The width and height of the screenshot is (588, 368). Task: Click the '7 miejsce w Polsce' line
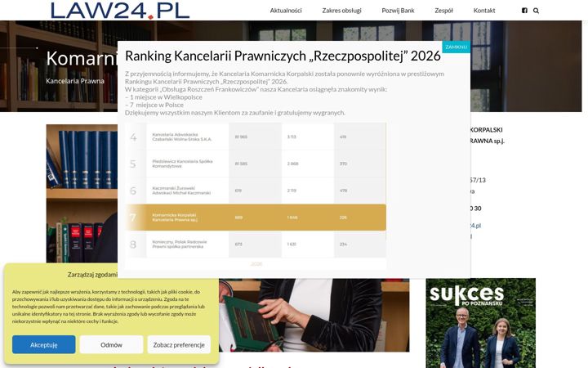point(154,105)
